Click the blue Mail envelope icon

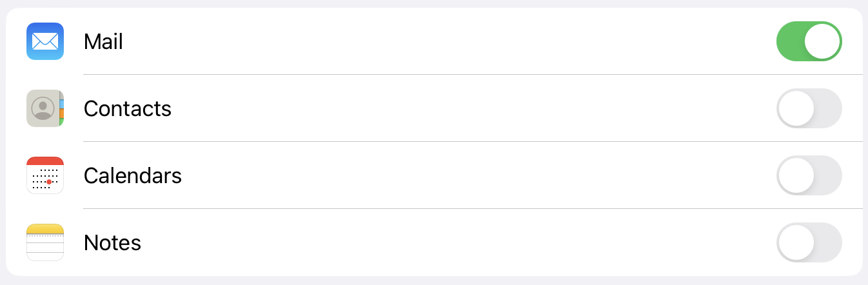click(45, 41)
